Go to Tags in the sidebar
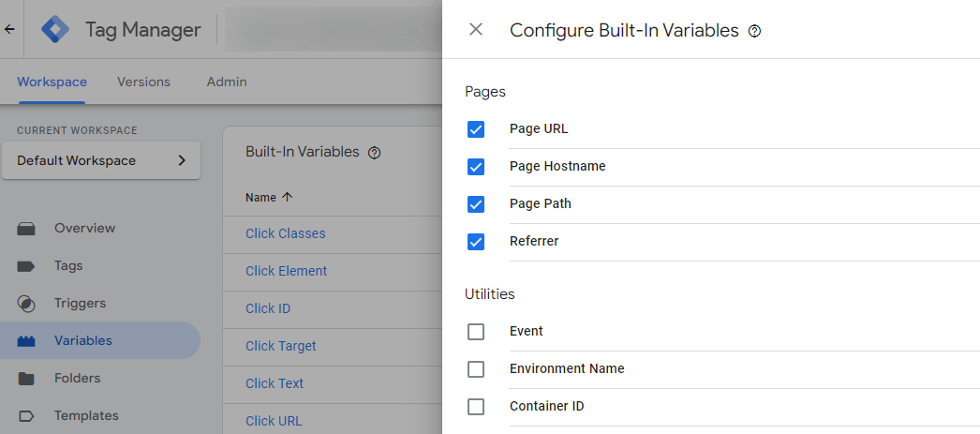The height and width of the screenshot is (434, 980). tap(67, 265)
